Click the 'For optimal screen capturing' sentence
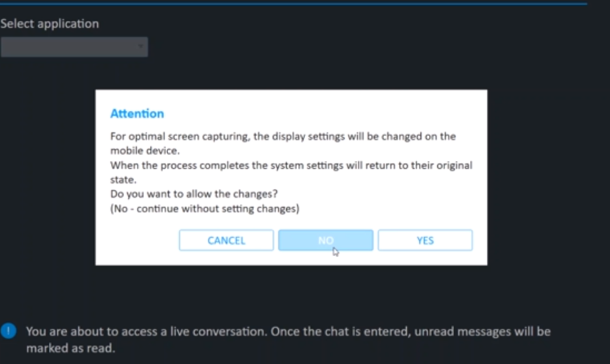 283,143
